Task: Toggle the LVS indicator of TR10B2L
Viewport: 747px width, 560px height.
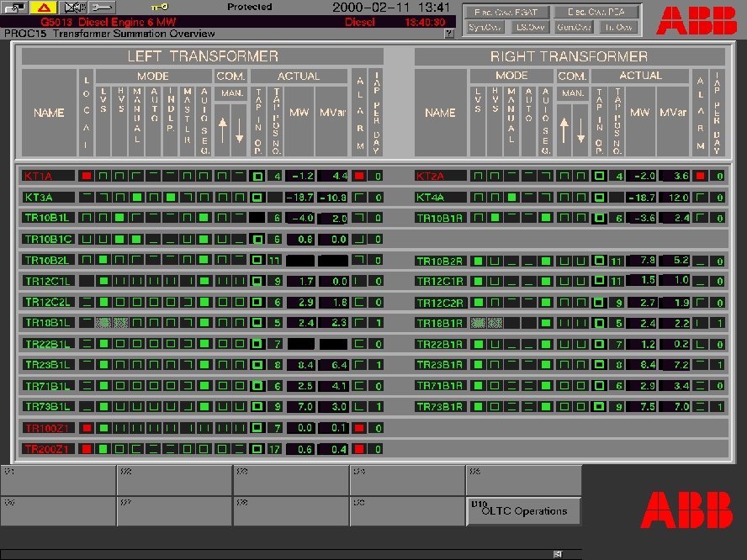Action: pos(103,260)
